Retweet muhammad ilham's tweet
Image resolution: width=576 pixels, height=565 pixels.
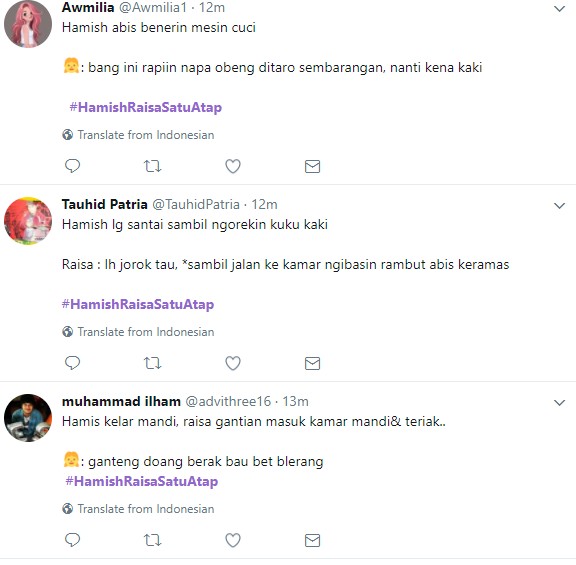[152, 540]
